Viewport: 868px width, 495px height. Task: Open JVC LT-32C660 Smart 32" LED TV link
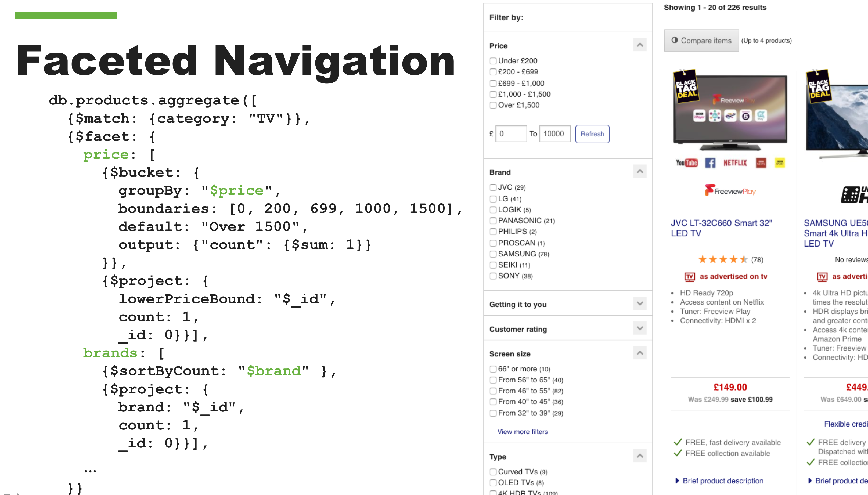(721, 228)
